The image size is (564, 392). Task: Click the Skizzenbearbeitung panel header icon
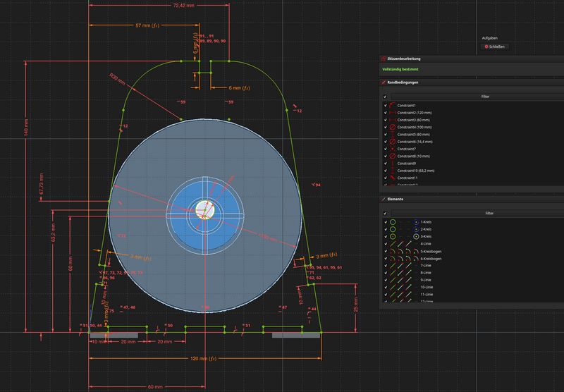tap(384, 59)
